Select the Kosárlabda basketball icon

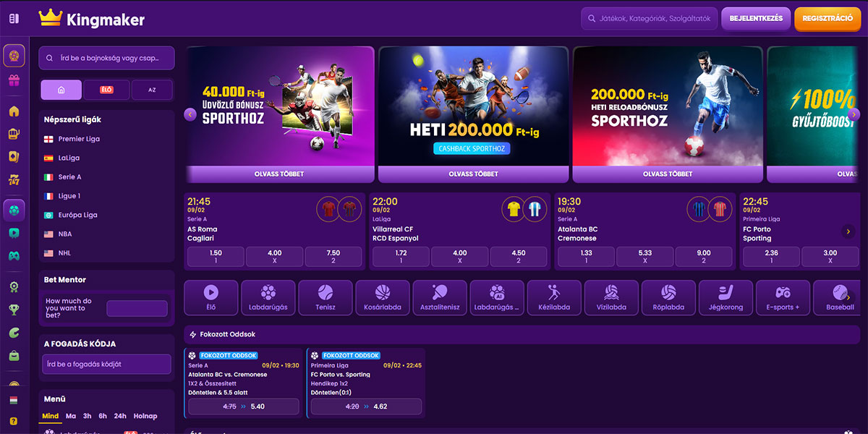[x=383, y=297]
